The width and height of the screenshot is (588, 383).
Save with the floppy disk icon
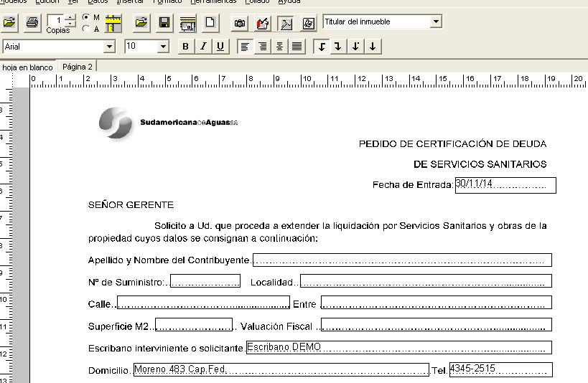coord(164,23)
